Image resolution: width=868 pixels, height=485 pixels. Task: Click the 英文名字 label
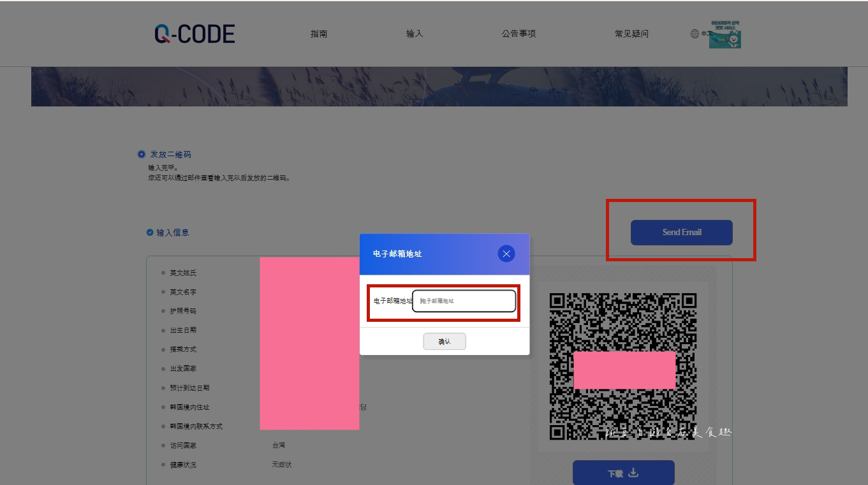183,292
